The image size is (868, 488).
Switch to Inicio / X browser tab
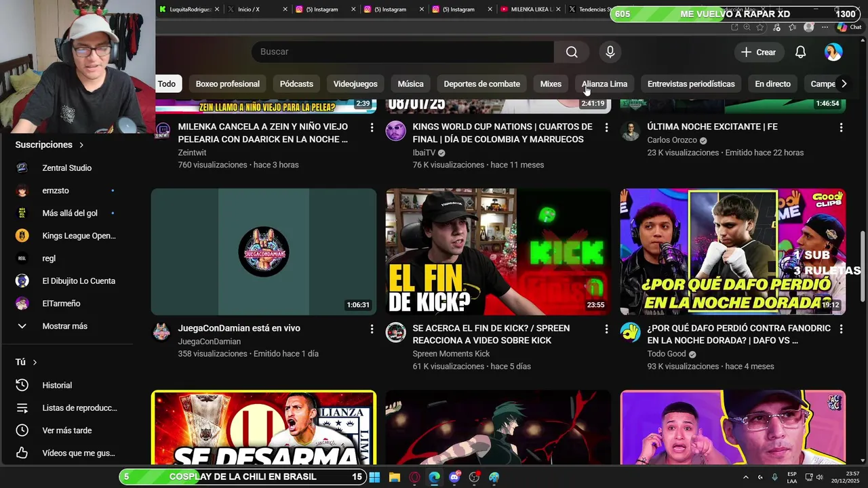point(258,9)
